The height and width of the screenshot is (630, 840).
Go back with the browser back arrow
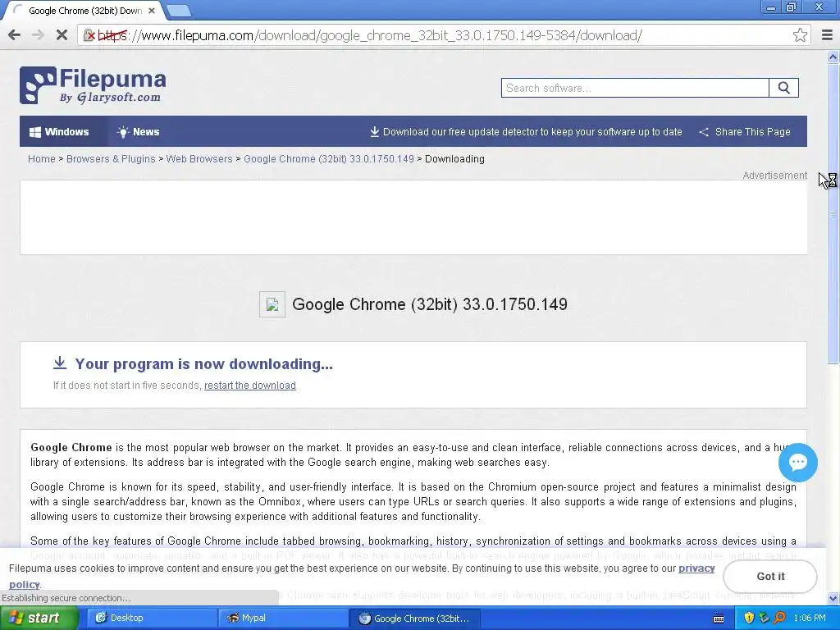click(15, 35)
